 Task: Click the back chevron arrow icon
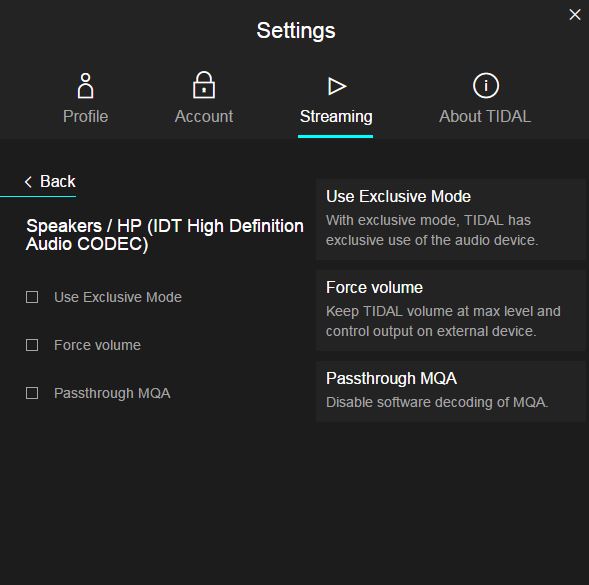(28, 182)
